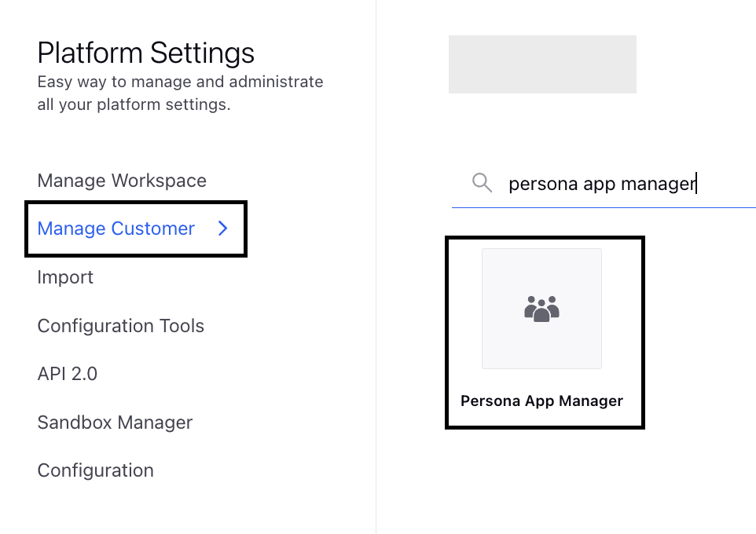The height and width of the screenshot is (534, 756).
Task: Expand the Manage Customer chevron arrow
Action: pos(222,229)
